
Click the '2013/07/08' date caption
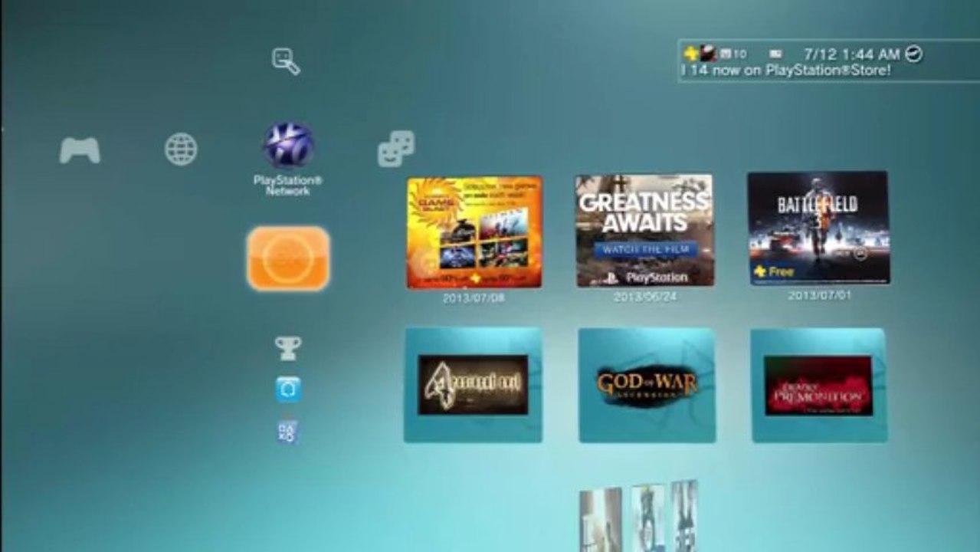coord(474,298)
